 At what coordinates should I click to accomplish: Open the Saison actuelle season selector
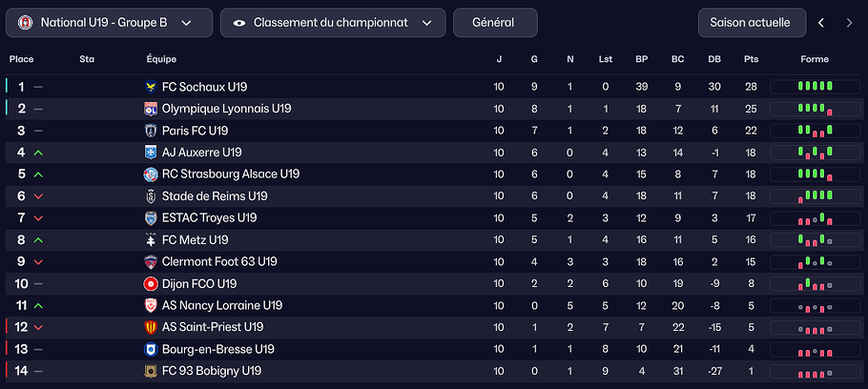click(751, 23)
